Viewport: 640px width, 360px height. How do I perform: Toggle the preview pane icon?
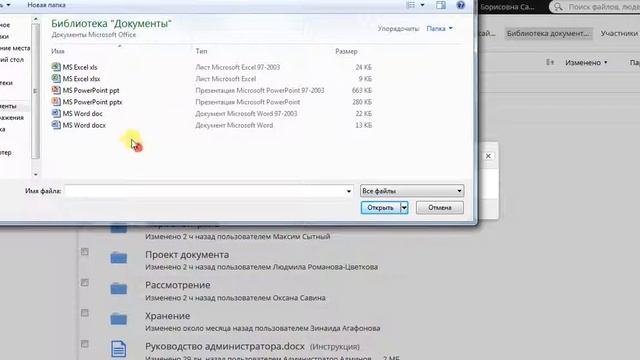pos(441,5)
